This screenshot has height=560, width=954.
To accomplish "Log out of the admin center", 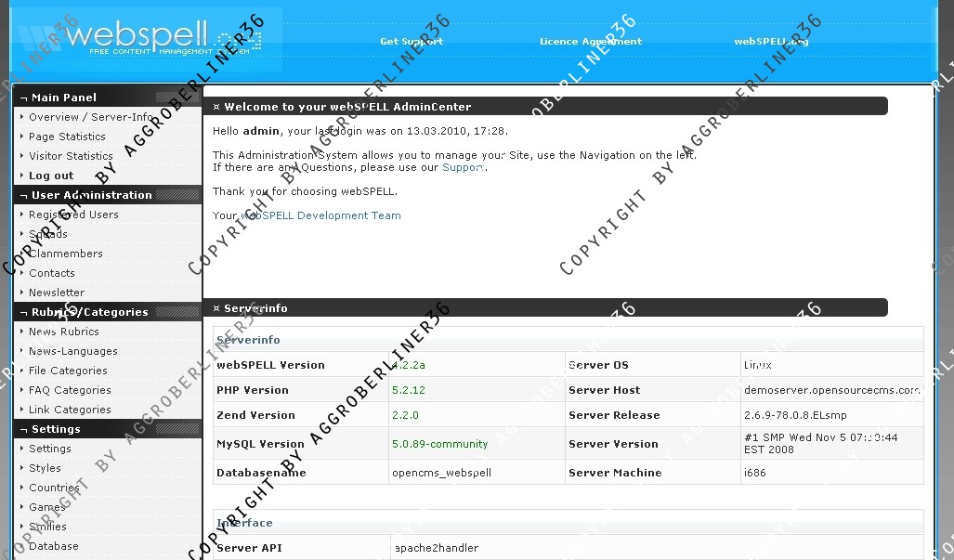I will (51, 176).
